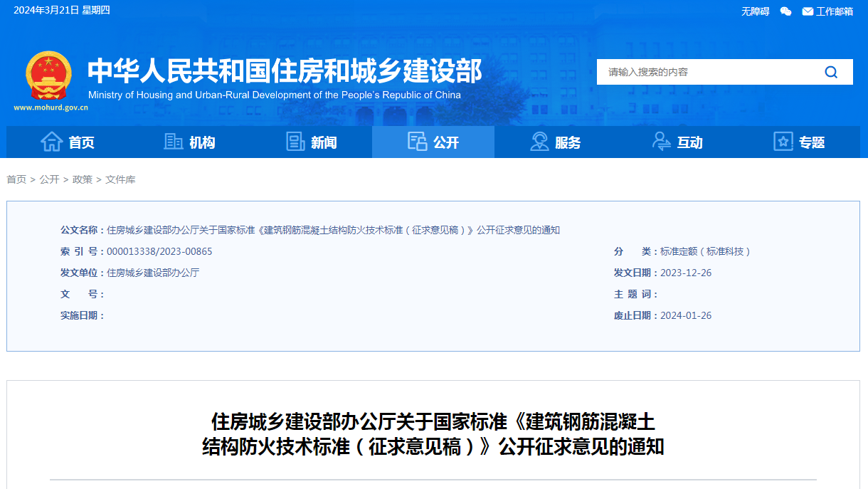This screenshot has height=489, width=868.
Task: Select the home icon beside 首页
Action: 51,141
